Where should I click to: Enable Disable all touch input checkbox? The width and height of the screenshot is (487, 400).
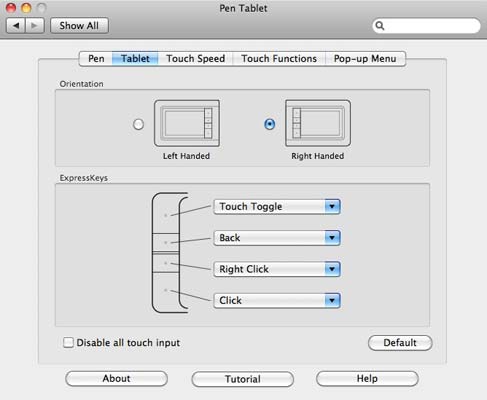click(68, 342)
